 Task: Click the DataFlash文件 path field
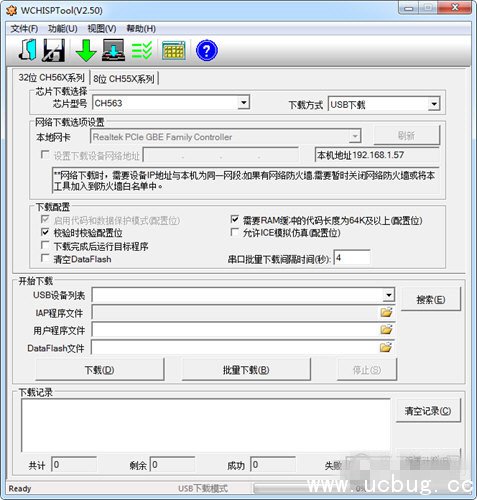(243, 347)
